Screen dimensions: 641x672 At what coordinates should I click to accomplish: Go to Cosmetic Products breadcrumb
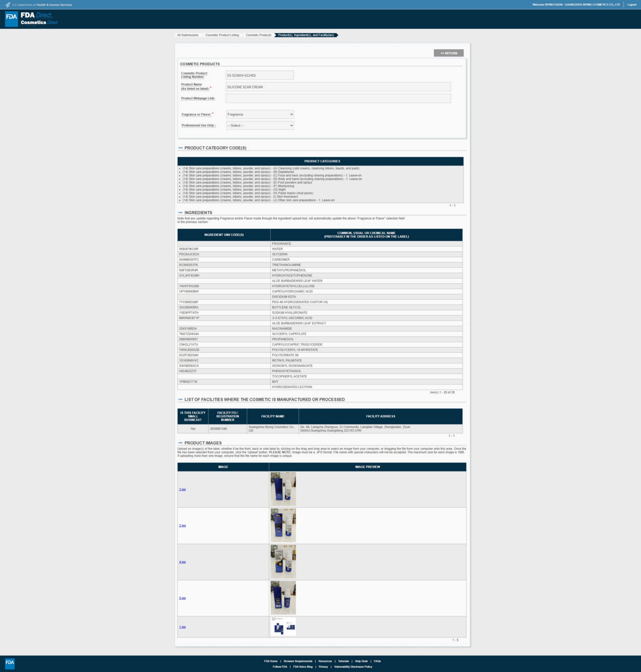pyautogui.click(x=258, y=35)
